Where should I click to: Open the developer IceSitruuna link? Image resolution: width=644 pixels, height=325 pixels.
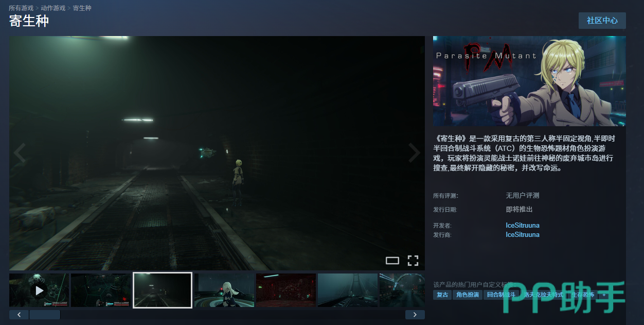click(522, 226)
